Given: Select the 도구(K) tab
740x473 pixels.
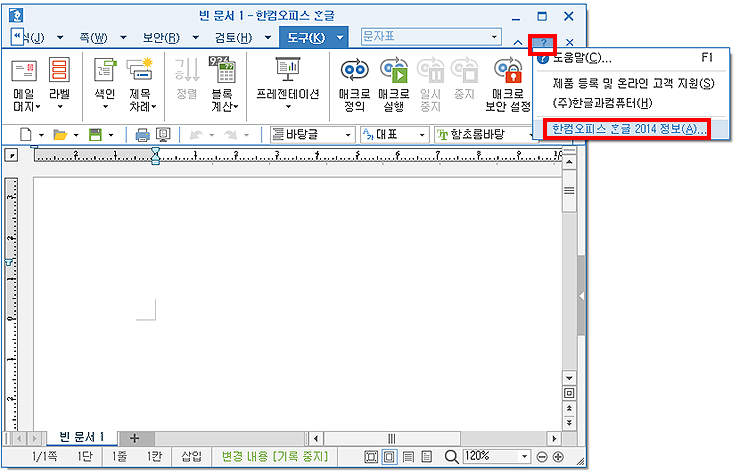Looking at the screenshot, I should 306,37.
